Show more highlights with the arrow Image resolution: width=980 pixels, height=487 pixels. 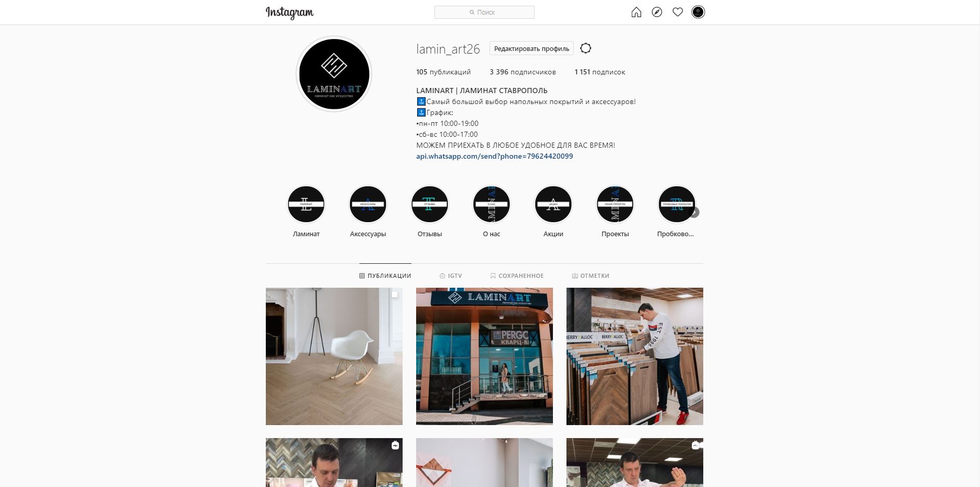point(694,212)
